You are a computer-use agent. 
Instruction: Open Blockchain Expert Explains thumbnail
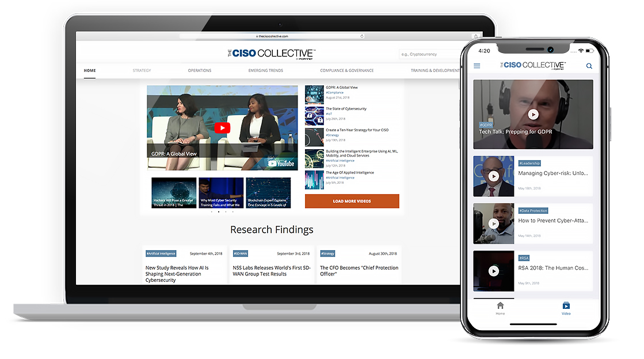268,193
